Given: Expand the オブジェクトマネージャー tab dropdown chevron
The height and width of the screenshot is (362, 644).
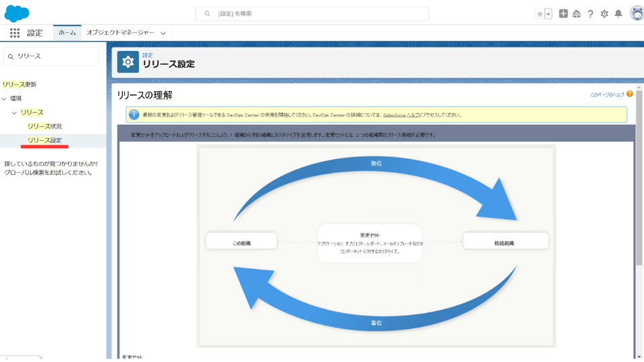Looking at the screenshot, I should (x=163, y=34).
